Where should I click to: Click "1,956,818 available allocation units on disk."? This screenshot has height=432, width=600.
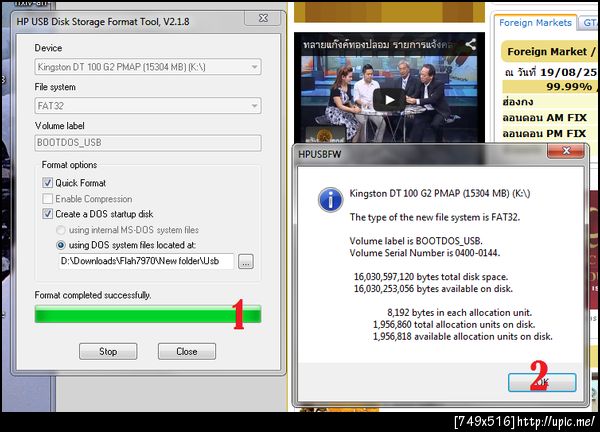click(x=463, y=336)
